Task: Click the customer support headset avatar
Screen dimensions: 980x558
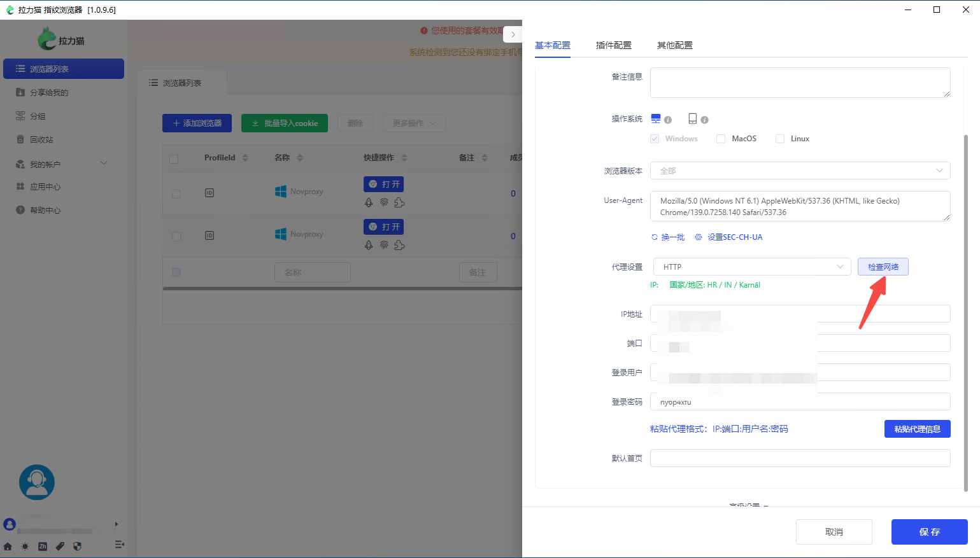Action: click(37, 482)
